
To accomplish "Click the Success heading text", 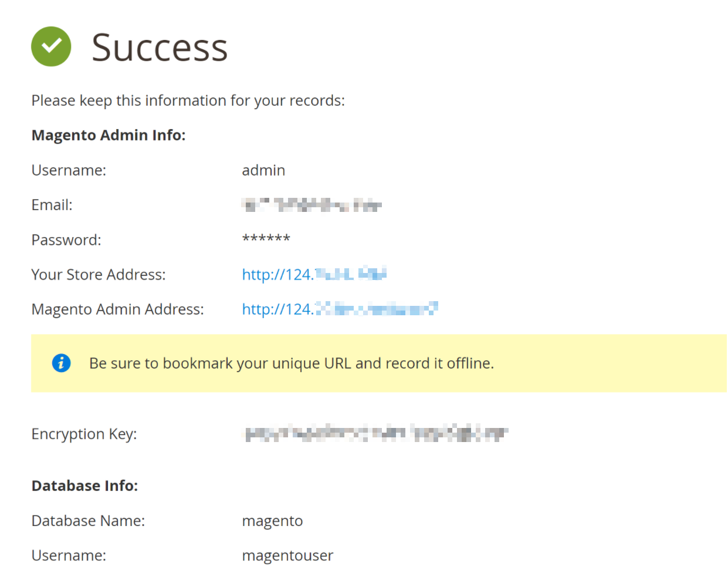I will [x=160, y=47].
